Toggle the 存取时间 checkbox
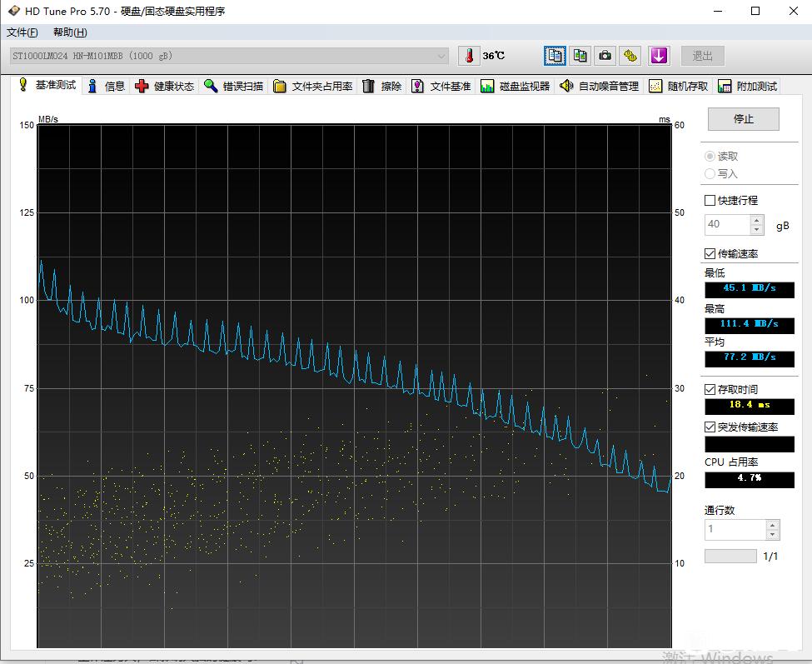 (x=710, y=390)
